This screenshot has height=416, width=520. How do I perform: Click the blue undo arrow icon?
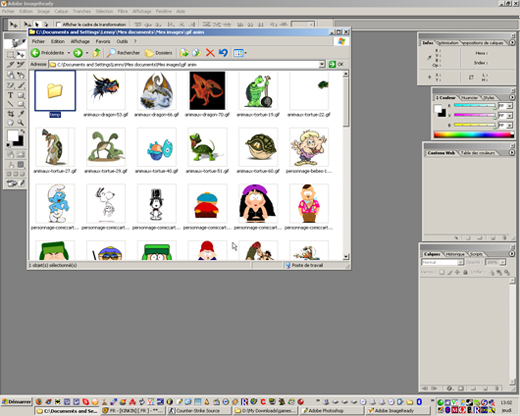pyautogui.click(x=223, y=53)
